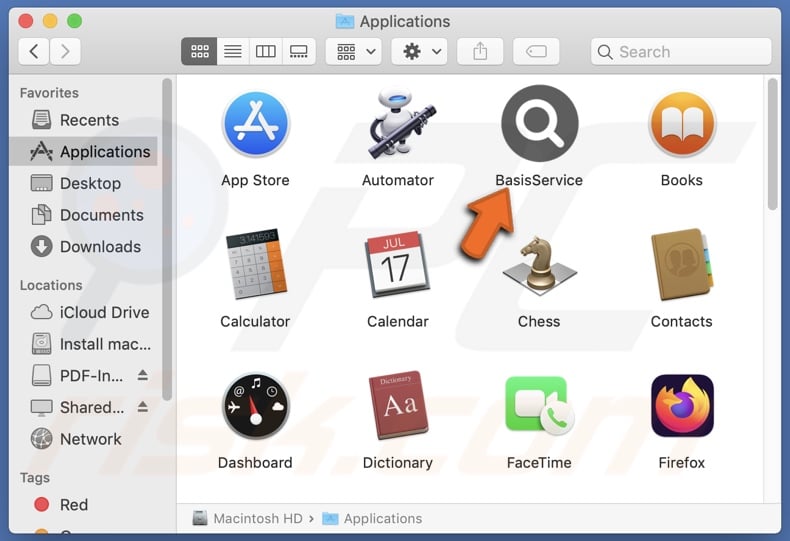Click the Share toolbar button
The image size is (790, 541).
click(x=480, y=51)
